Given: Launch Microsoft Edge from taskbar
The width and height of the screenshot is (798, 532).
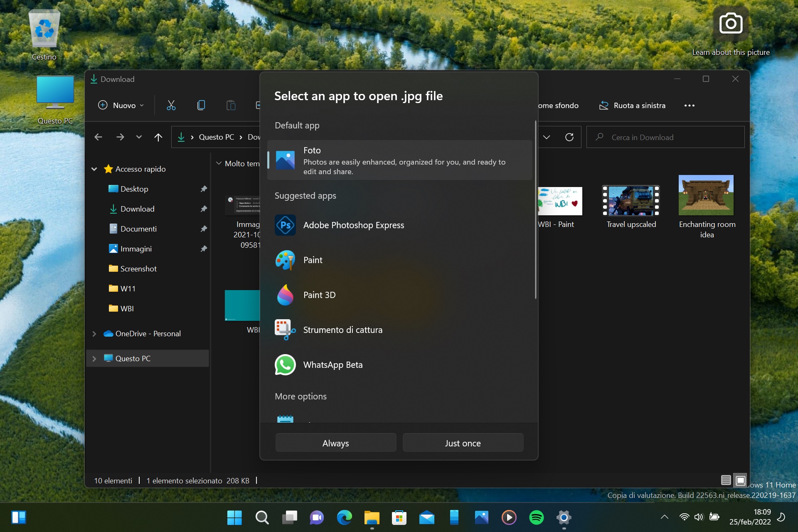Looking at the screenshot, I should 344,517.
